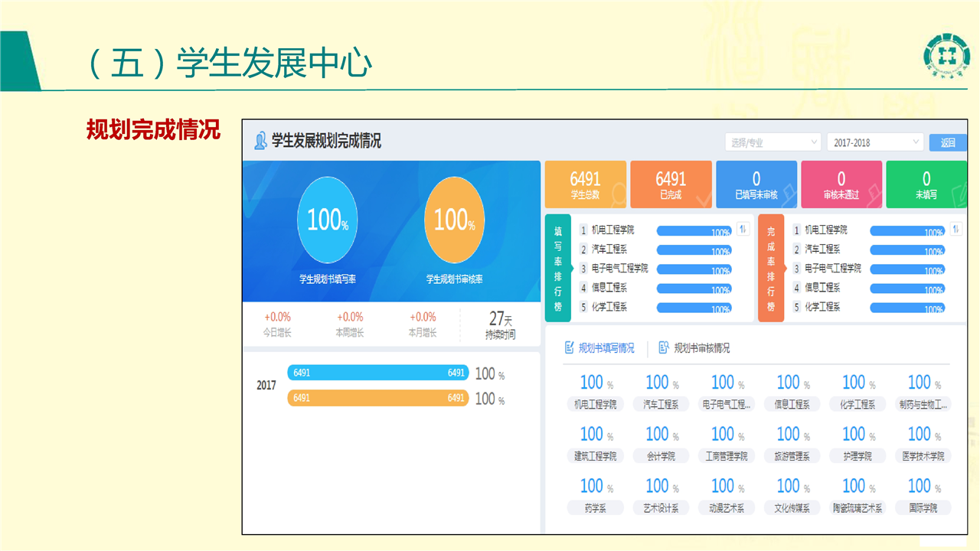Viewport: 980px width, 551px height.
Task: Click sort icon in 完成率排行榜 list
Action: [x=955, y=230]
